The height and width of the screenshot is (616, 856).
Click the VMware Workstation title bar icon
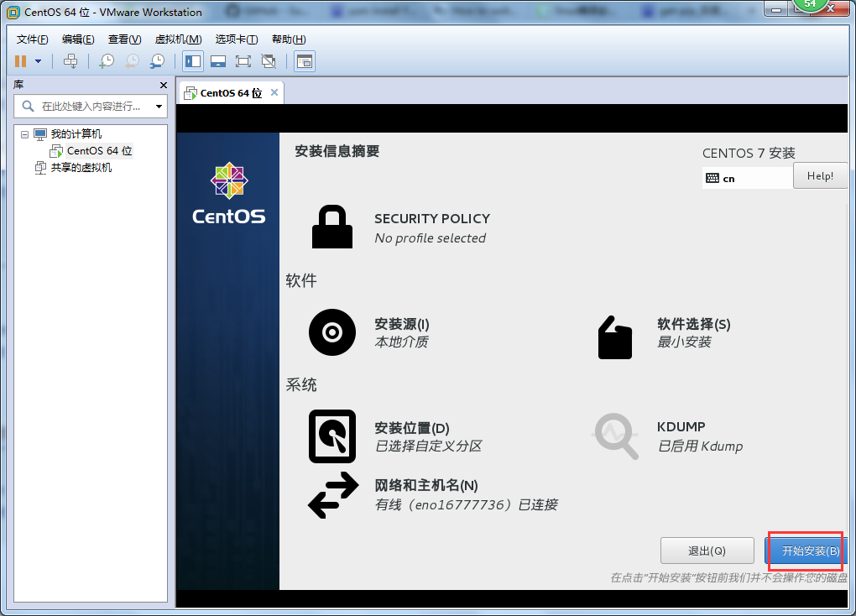(x=13, y=12)
